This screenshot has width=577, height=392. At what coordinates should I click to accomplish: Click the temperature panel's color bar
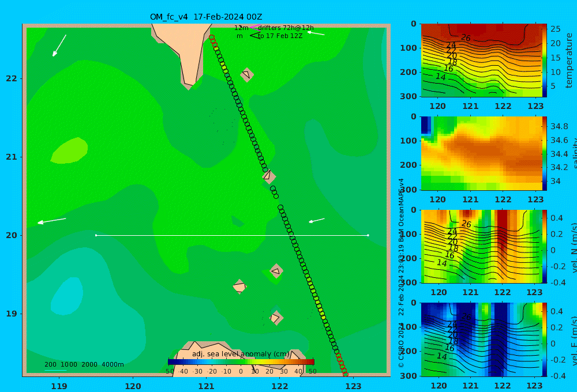pyautogui.click(x=545, y=61)
